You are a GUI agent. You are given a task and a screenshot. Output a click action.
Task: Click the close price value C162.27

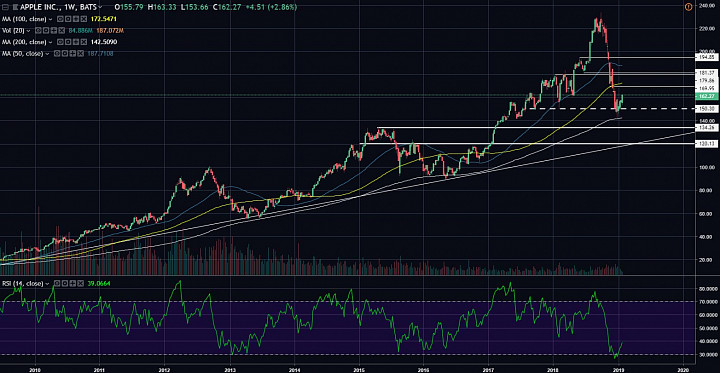(226, 7)
